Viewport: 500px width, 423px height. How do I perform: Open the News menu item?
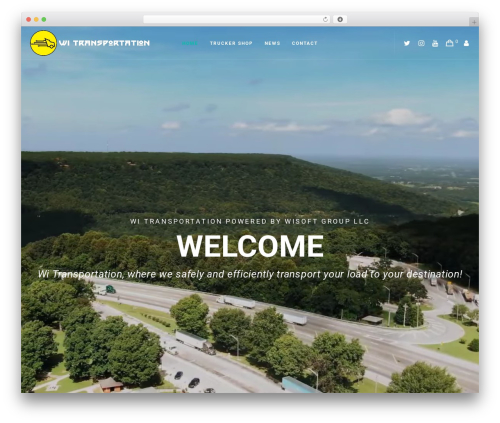[x=272, y=43]
